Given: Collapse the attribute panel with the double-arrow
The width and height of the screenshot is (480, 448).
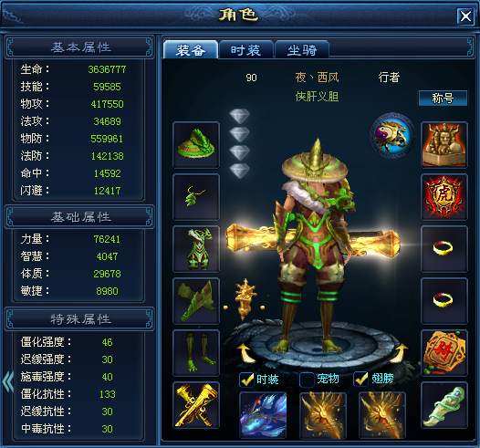Looking at the screenshot, I should (x=7, y=381).
